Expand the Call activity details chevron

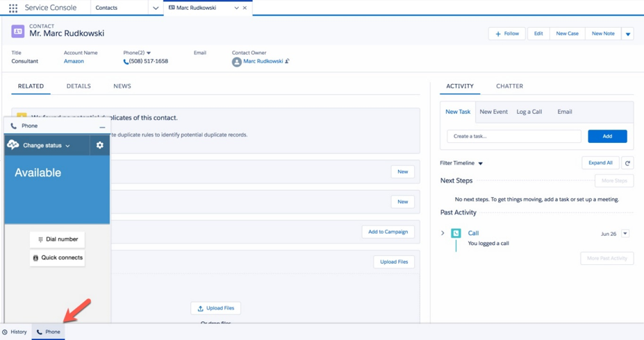tap(443, 233)
